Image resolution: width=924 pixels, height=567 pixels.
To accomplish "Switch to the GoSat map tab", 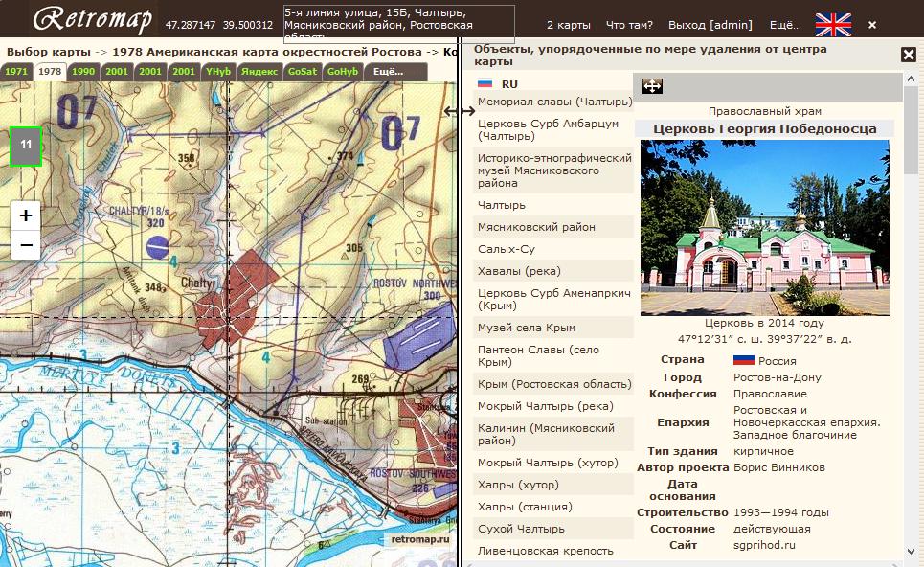I will pyautogui.click(x=303, y=71).
